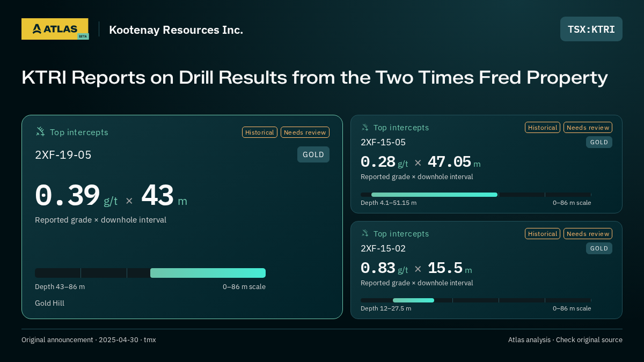644x362 pixels.
Task: Click reported grade caption under 0.39 g/t
Action: tap(100, 220)
